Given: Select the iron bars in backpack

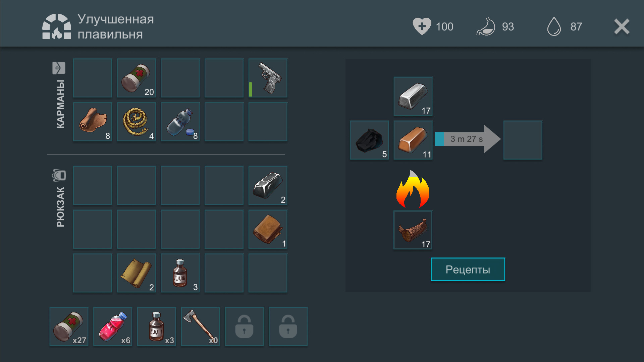Looking at the screenshot, I should [268, 185].
